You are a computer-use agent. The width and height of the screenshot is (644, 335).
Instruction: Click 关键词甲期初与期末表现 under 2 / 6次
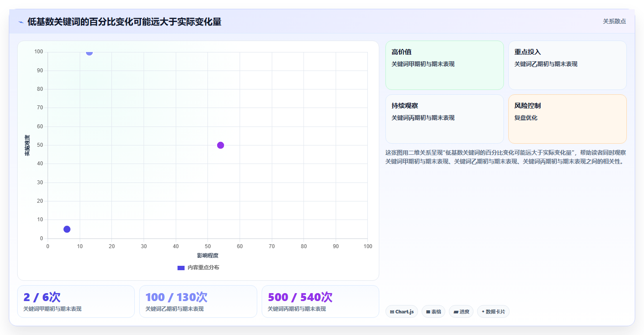coord(52,309)
